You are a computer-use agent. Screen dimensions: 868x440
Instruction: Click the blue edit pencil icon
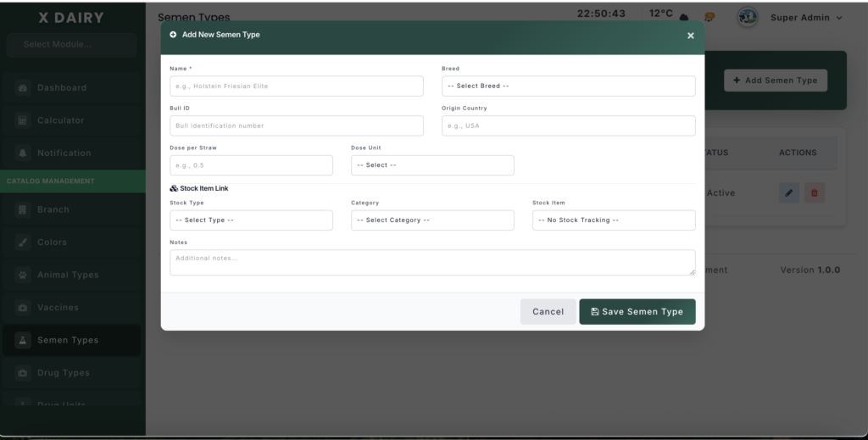[x=789, y=193]
